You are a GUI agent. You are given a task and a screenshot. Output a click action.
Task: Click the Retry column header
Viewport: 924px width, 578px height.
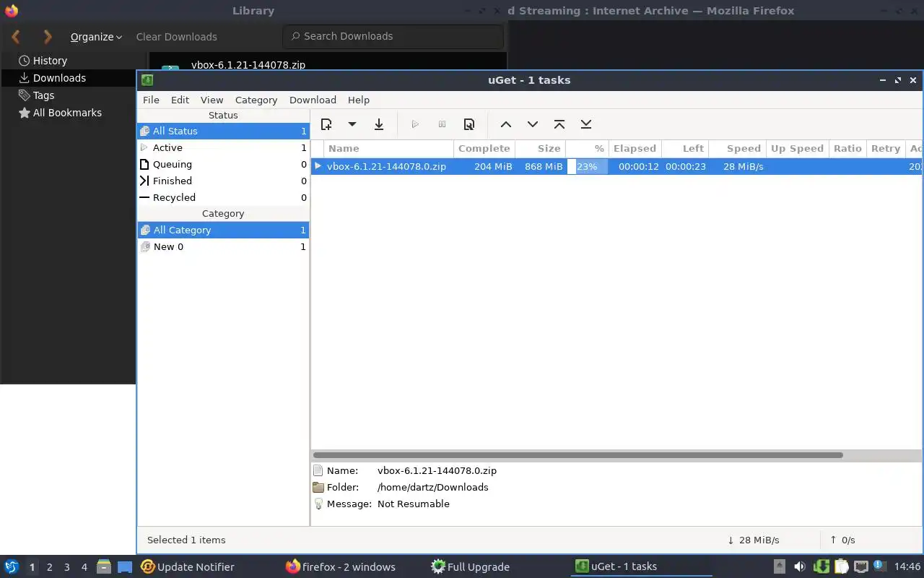tap(886, 148)
